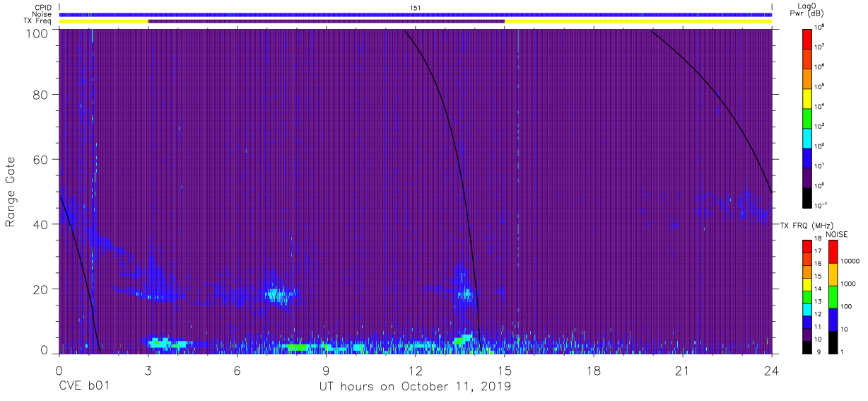Click the x-axis tick label "9"
This screenshot has width=868, height=401.
coord(326,370)
